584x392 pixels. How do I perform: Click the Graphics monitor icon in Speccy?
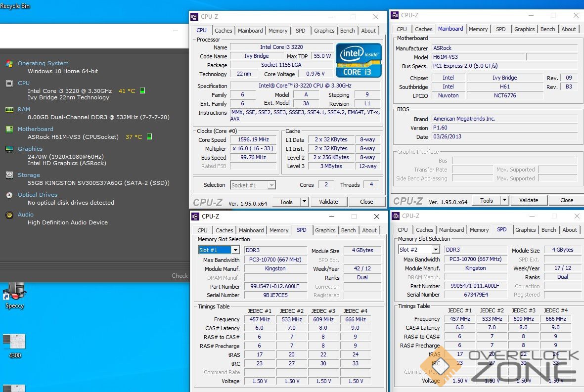[9, 149]
